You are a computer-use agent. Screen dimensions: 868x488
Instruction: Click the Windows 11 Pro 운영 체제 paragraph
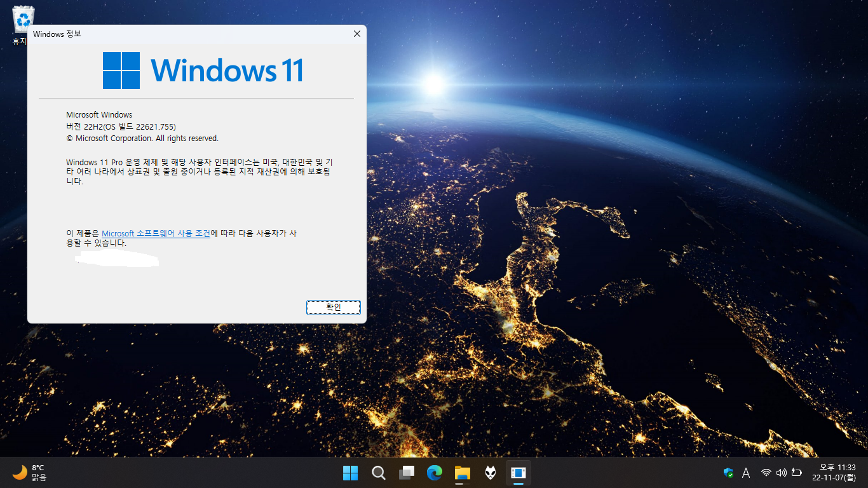point(200,172)
